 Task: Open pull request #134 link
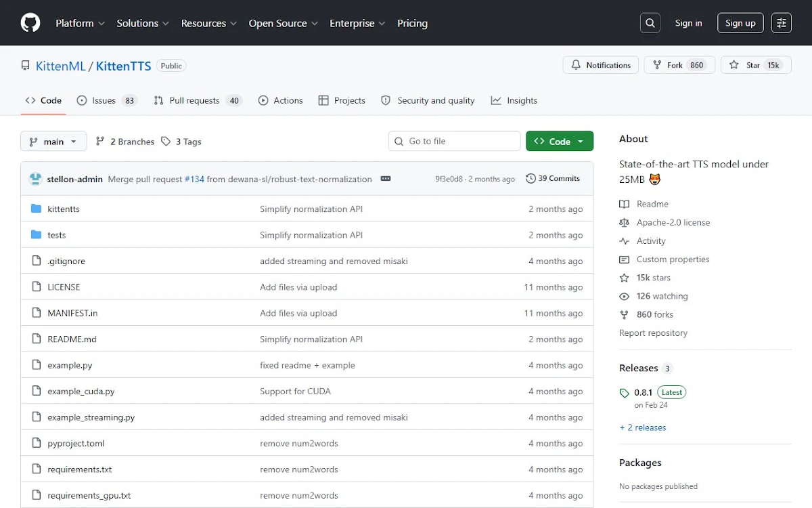194,179
